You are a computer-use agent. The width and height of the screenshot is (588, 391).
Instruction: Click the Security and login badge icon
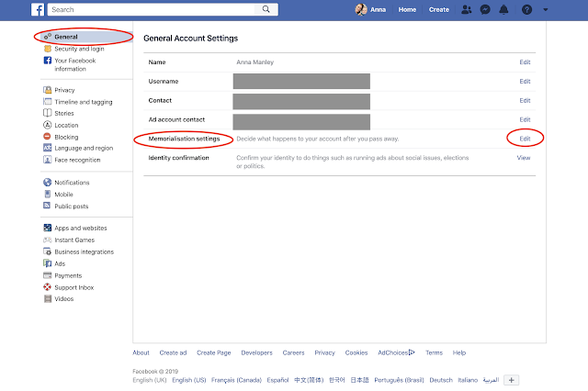47,49
